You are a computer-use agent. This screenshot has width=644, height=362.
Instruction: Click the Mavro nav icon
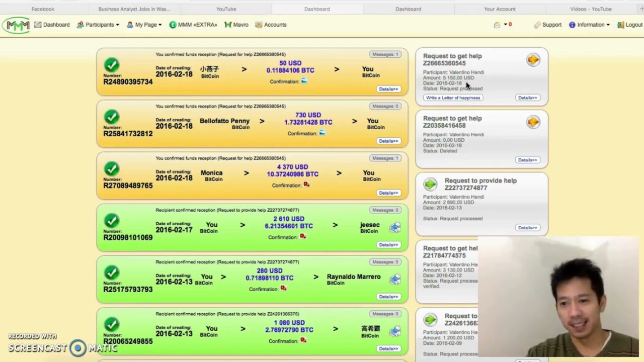point(228,25)
